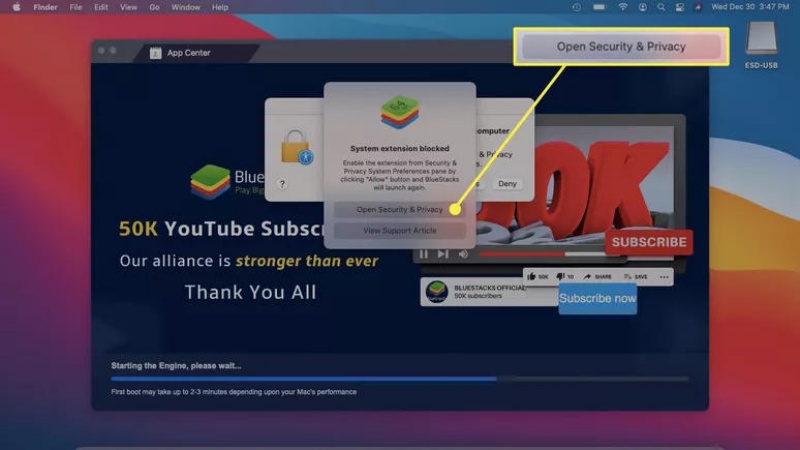Screen dimensions: 800x450
Task: Click the 50K YouTube Subscribers headline
Action: click(x=221, y=229)
